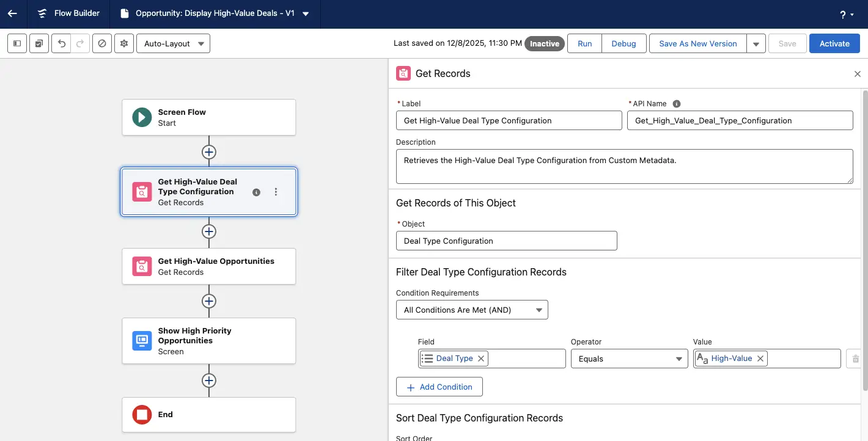This screenshot has height=441, width=868.
Task: Click the condition Value input box
Action: (x=767, y=359)
